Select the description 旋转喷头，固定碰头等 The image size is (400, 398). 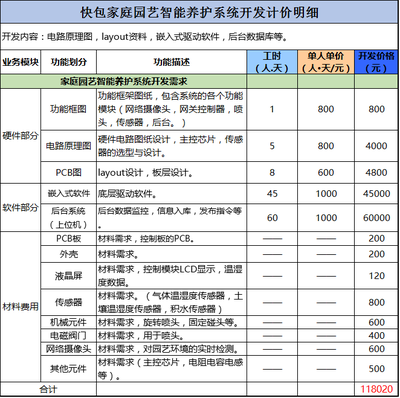coord(172,322)
